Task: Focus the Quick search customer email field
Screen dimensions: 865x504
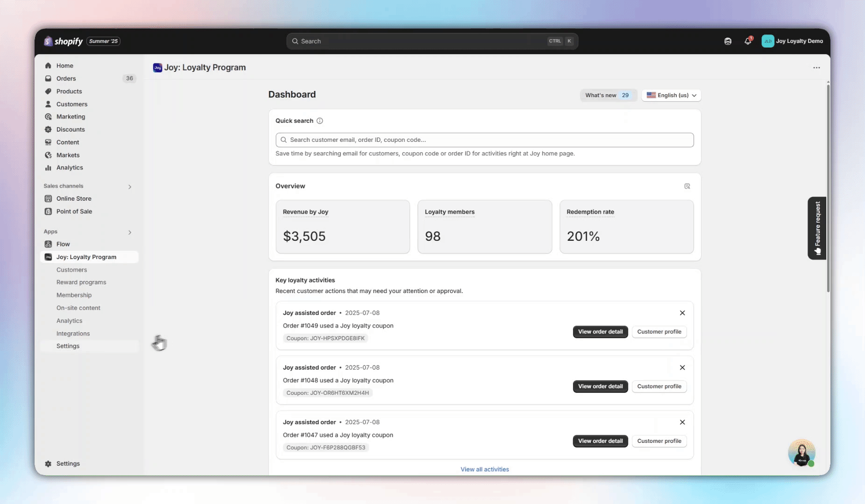Action: [484, 140]
